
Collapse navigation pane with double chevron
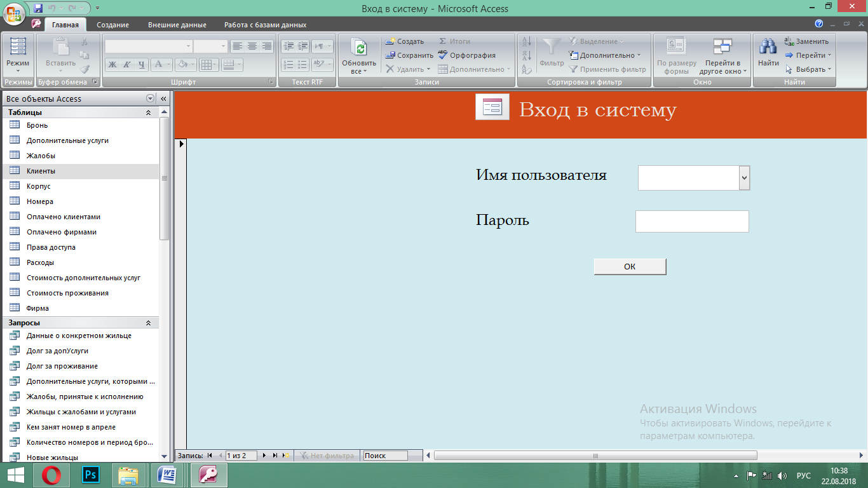click(163, 98)
